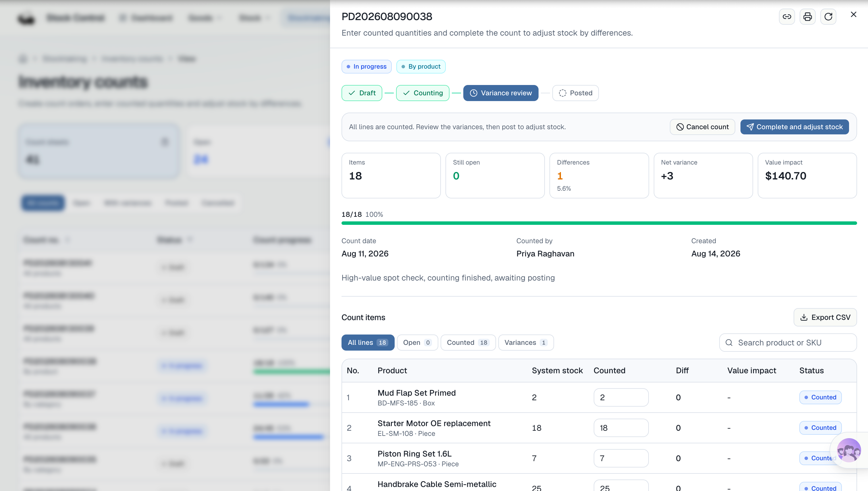Image resolution: width=868 pixels, height=491 pixels.
Task: Edit counted quantity for Mud Flap Set Primed
Action: (621, 397)
